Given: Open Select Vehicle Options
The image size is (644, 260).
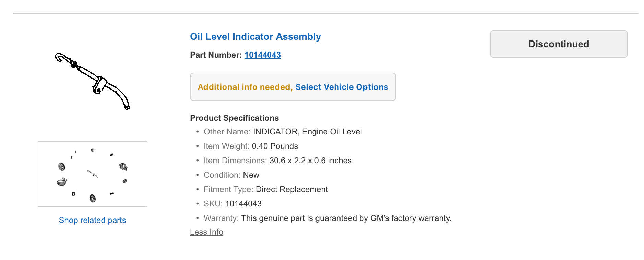Looking at the screenshot, I should click(342, 87).
